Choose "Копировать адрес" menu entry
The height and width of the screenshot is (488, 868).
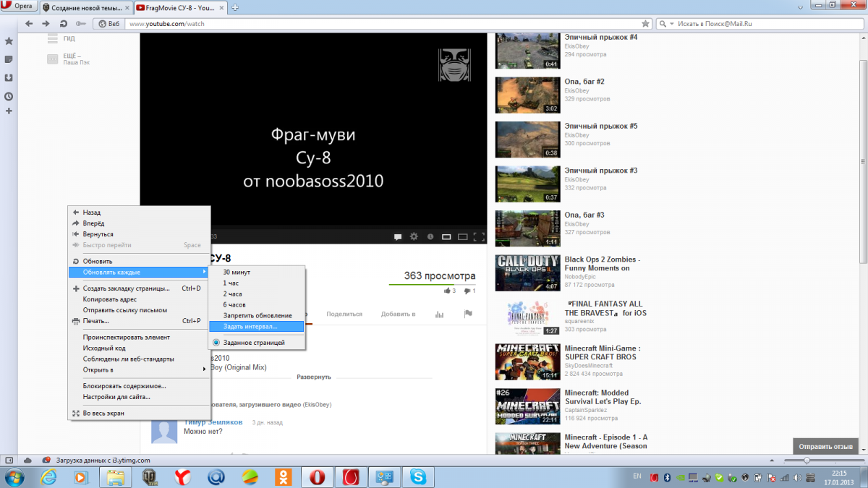[x=139, y=299]
